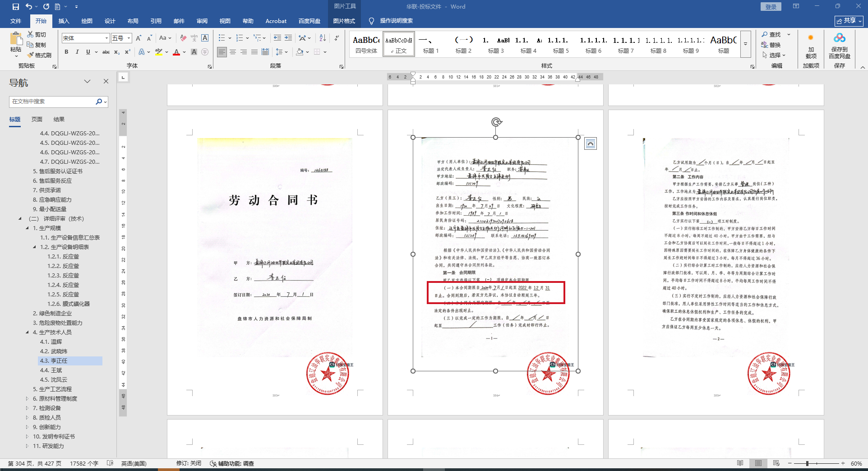This screenshot has height=471, width=868.
Task: Click the yellow text highlight color button
Action: [x=158, y=52]
